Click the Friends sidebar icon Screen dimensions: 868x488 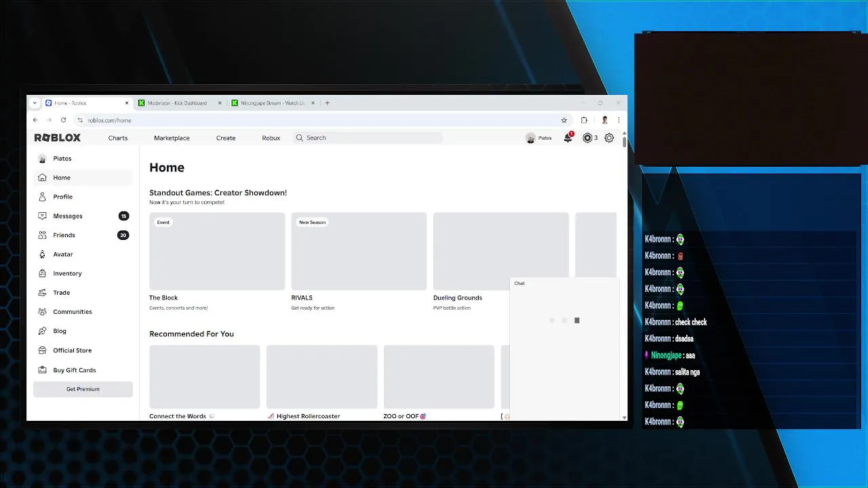pos(42,235)
